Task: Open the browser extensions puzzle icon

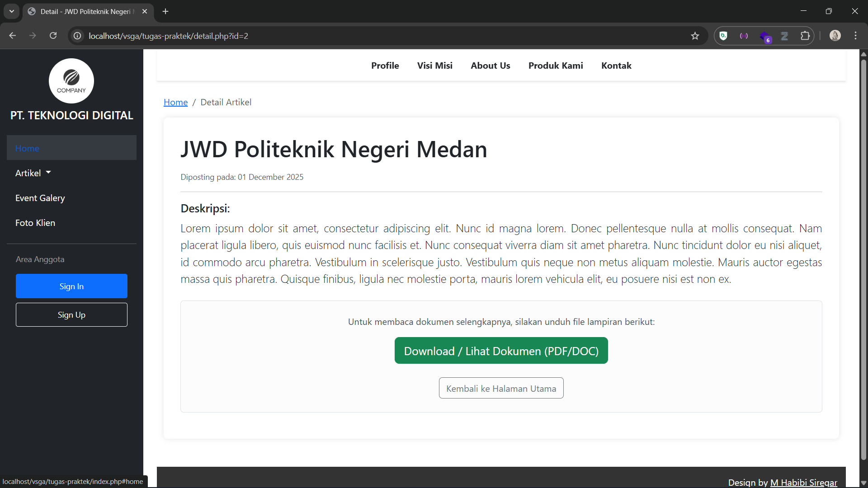Action: (x=805, y=36)
